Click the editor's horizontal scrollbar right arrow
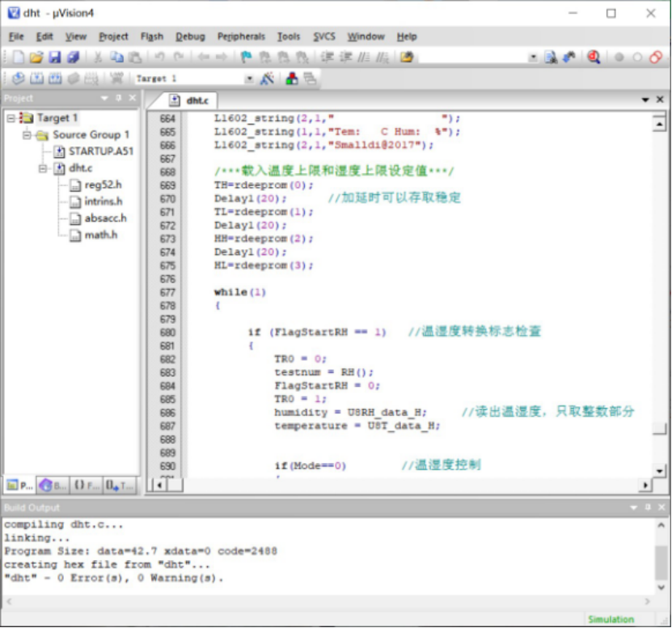The height and width of the screenshot is (628, 672). tap(645, 485)
